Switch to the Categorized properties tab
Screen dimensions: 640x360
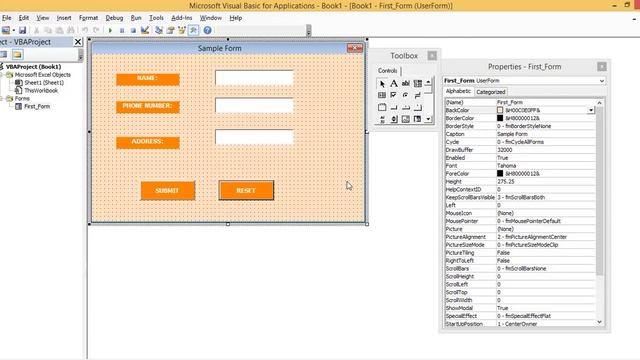point(491,92)
